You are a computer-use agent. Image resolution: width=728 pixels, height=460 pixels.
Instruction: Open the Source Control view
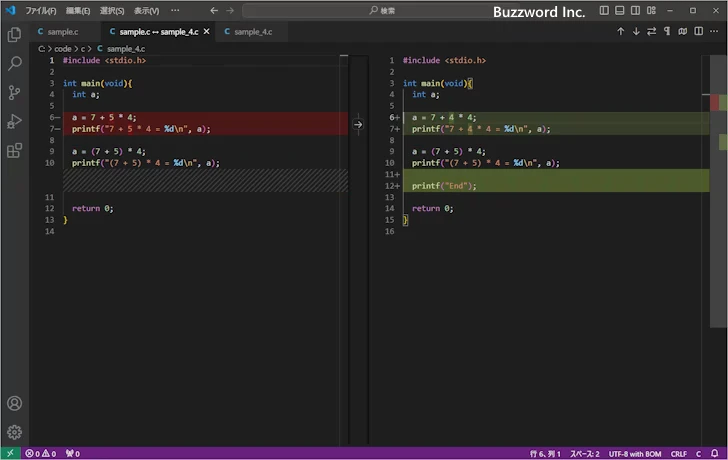(14, 92)
